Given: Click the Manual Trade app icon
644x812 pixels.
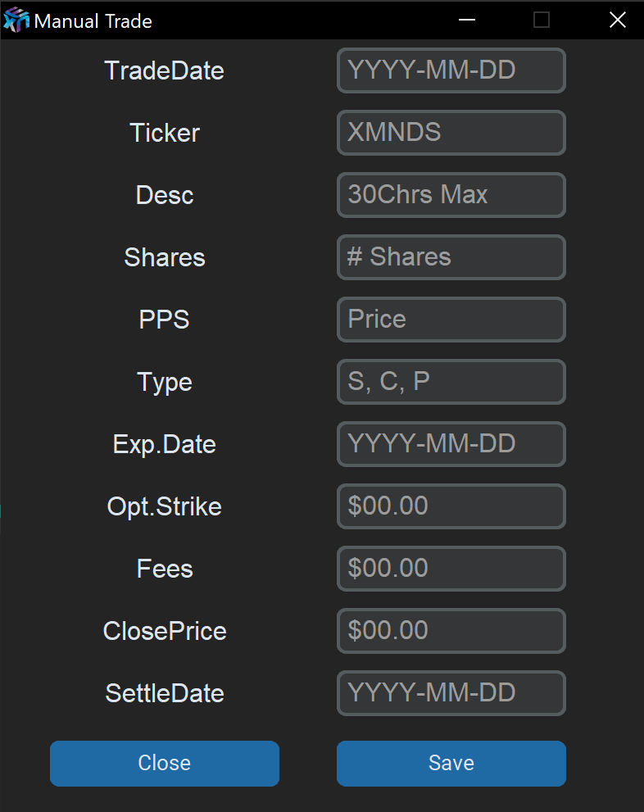Looking at the screenshot, I should coord(16,20).
